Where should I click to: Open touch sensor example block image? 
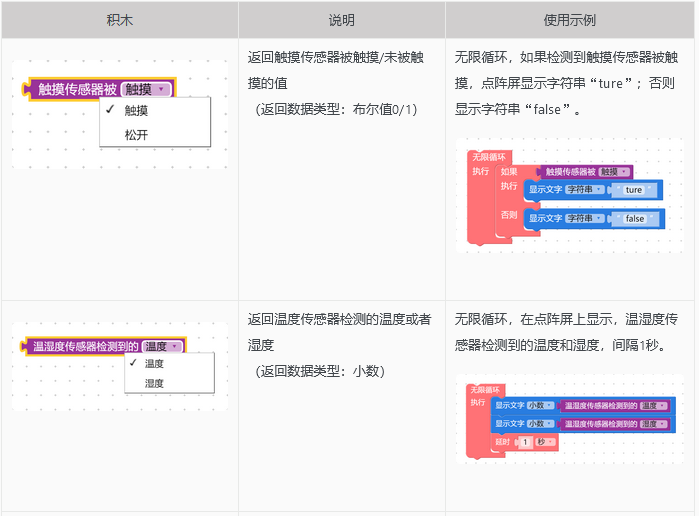coord(570,195)
